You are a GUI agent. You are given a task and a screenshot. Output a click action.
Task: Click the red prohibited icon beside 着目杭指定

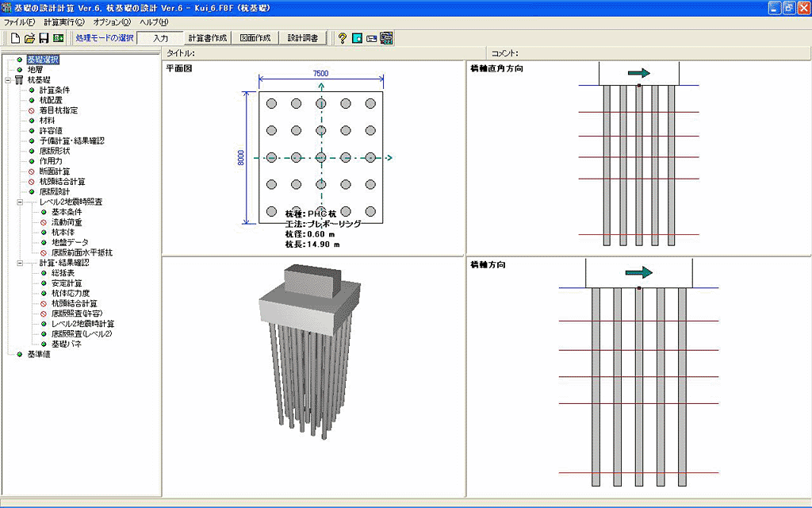pyautogui.click(x=32, y=110)
